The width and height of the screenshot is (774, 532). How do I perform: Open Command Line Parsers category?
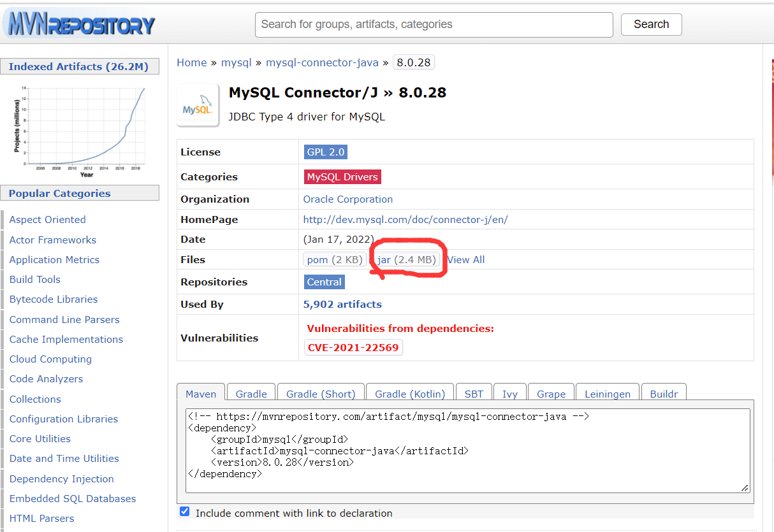[64, 320]
